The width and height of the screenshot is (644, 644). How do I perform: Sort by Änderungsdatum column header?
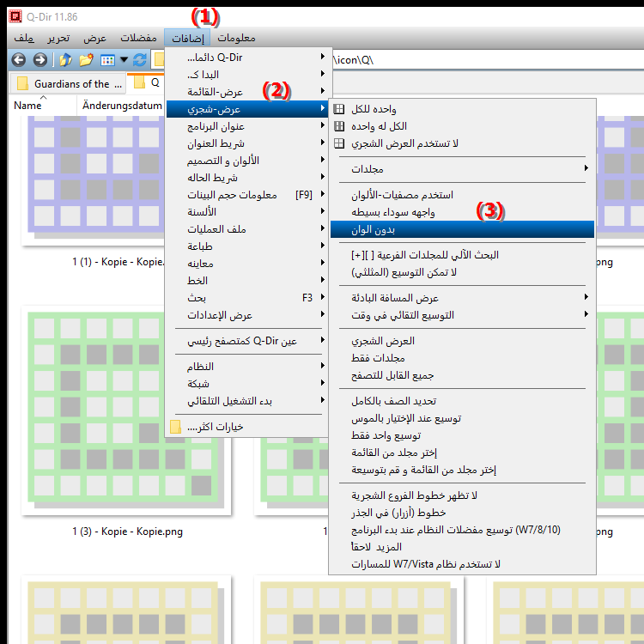(122, 106)
